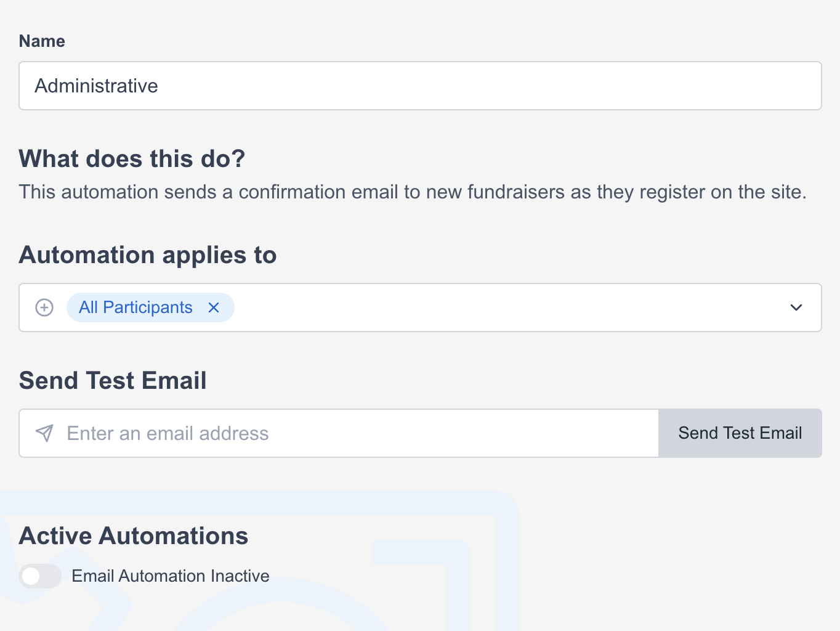Remove the All Participants tag

214,307
